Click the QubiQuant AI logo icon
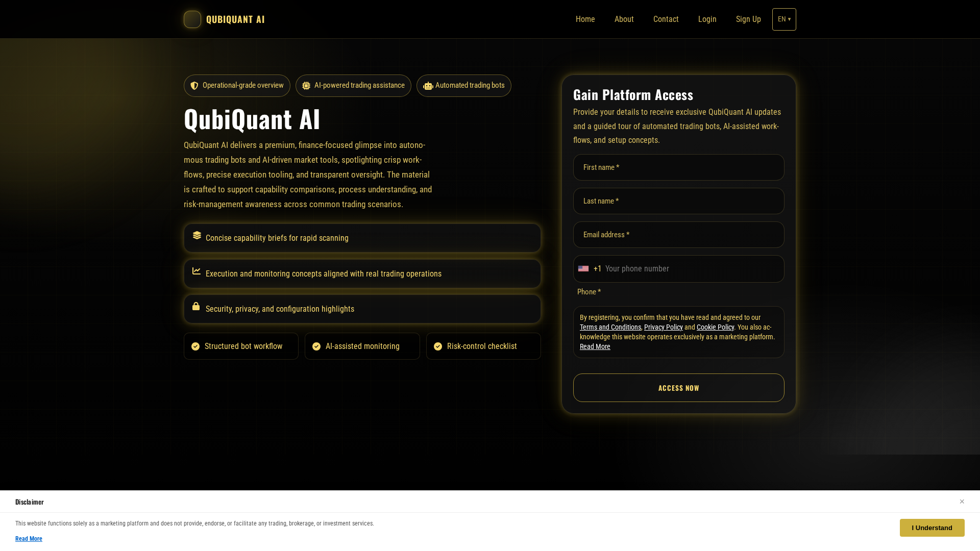 (x=192, y=19)
